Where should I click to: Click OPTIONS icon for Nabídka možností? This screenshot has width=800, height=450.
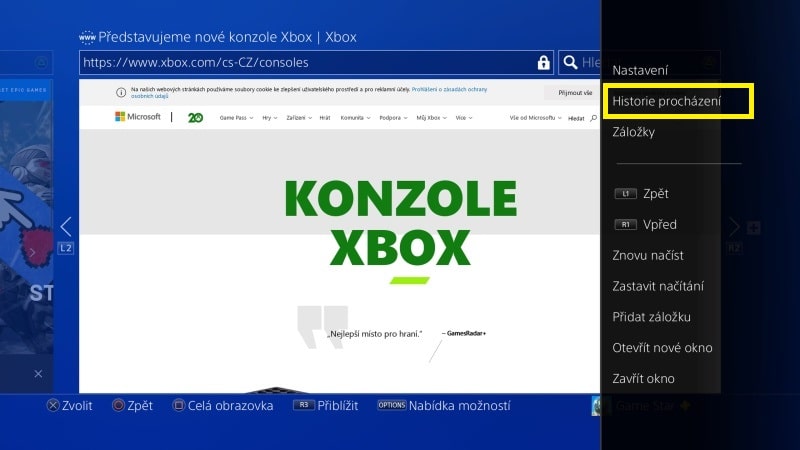click(391, 405)
